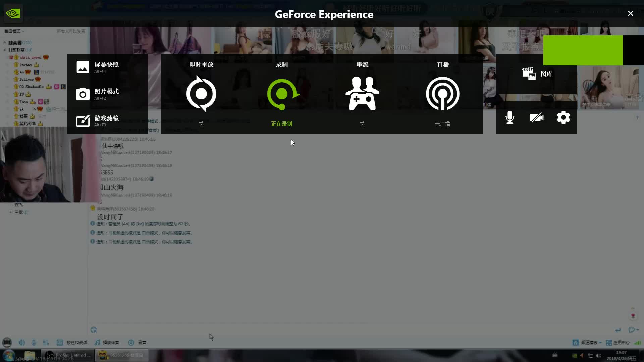
Task: Open 串流 co-op stream gamepad icon
Action: pyautogui.click(x=362, y=94)
